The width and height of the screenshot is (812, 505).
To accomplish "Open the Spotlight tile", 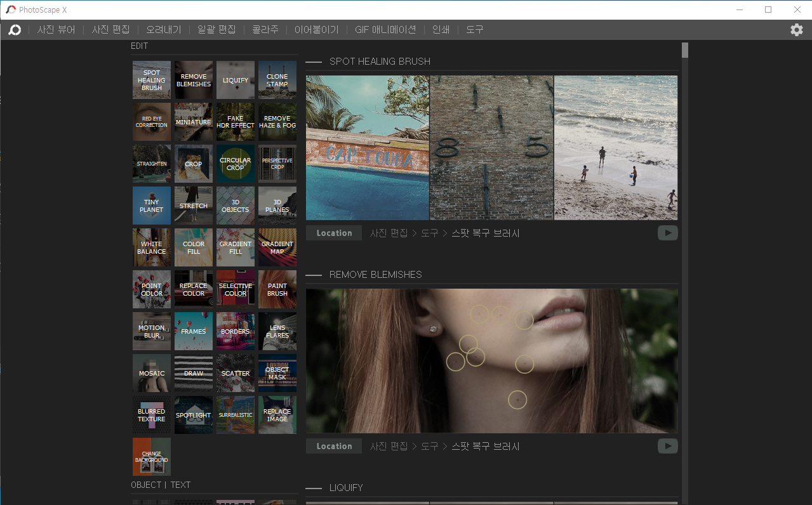I will (194, 415).
